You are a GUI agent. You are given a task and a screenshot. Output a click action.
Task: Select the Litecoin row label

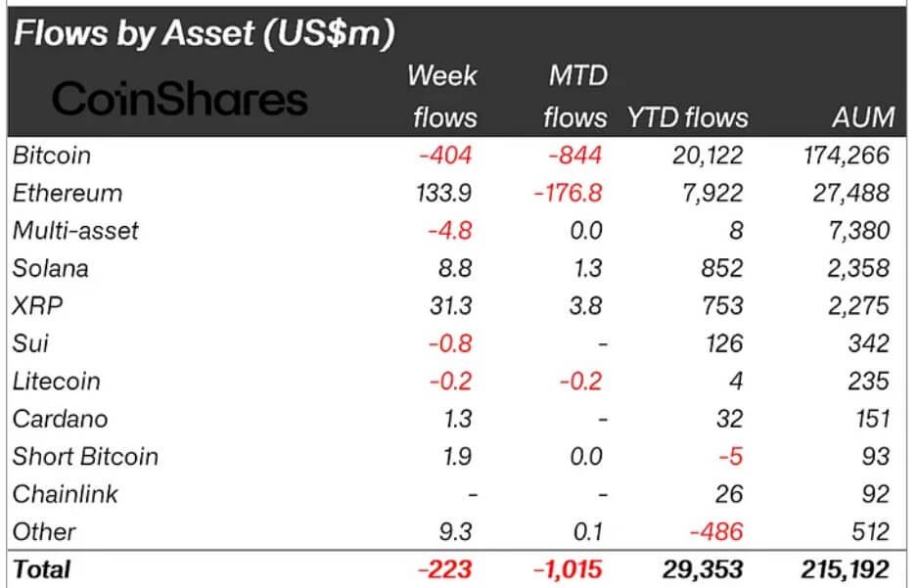[56, 382]
